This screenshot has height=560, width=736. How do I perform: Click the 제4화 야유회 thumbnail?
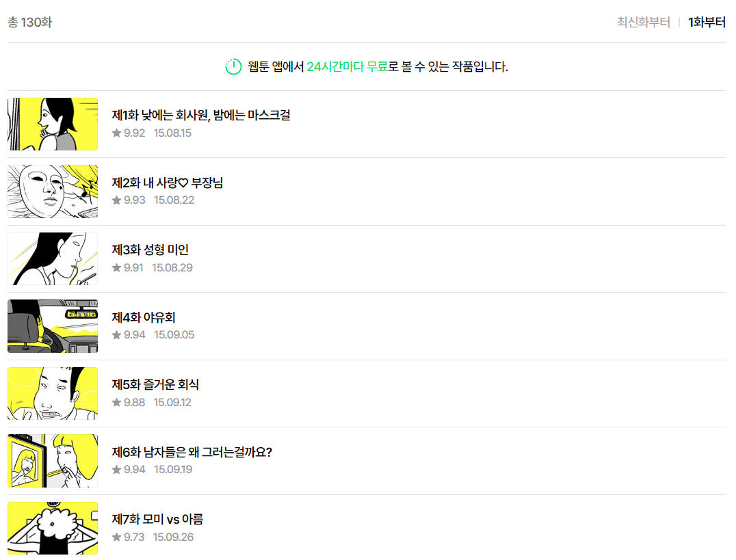(x=53, y=325)
